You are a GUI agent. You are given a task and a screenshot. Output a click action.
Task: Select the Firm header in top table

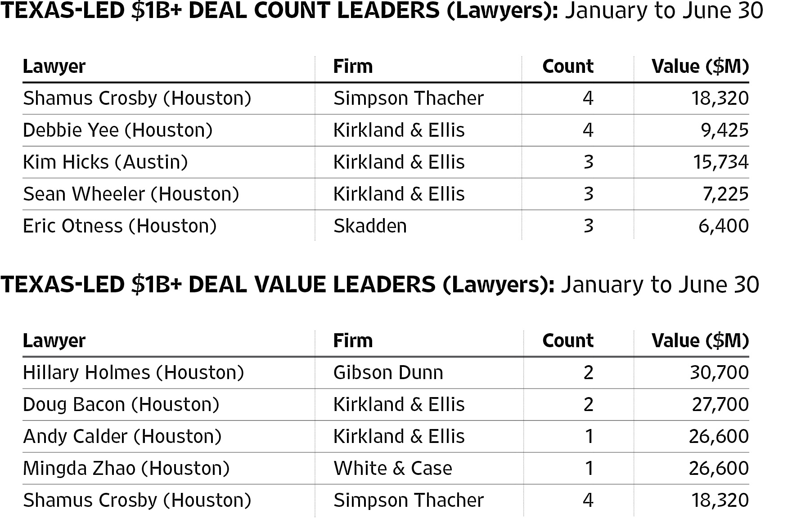(353, 67)
